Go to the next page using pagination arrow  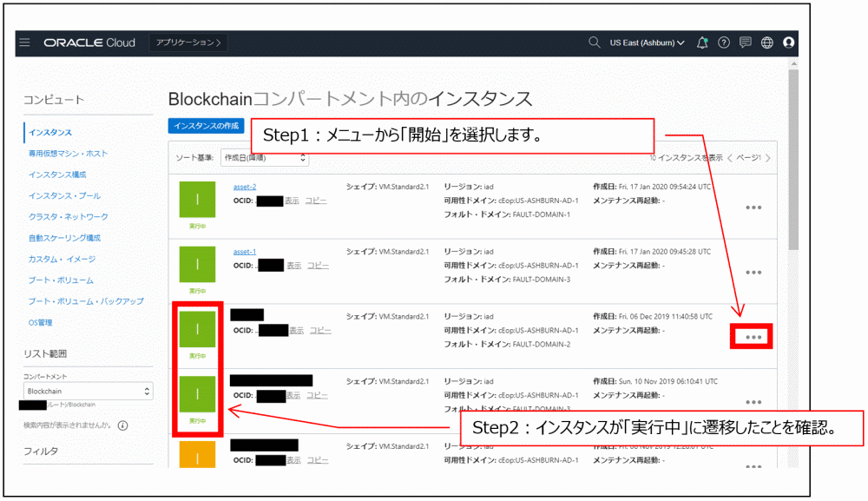[770, 159]
